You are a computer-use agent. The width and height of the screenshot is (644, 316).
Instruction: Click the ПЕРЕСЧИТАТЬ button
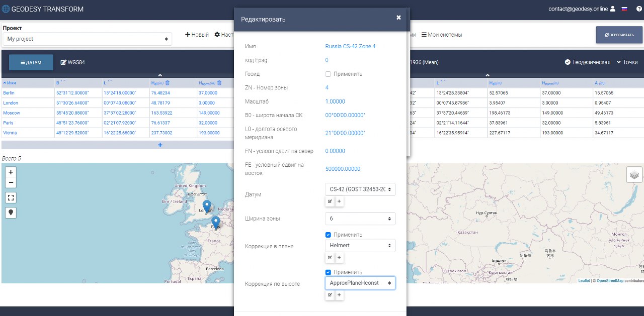(x=619, y=35)
